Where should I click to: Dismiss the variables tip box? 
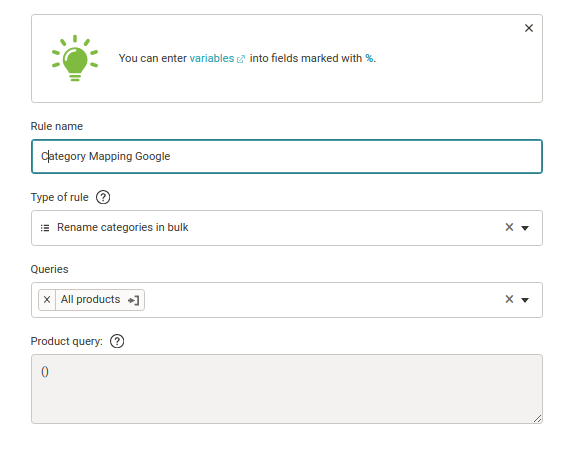pos(528,28)
